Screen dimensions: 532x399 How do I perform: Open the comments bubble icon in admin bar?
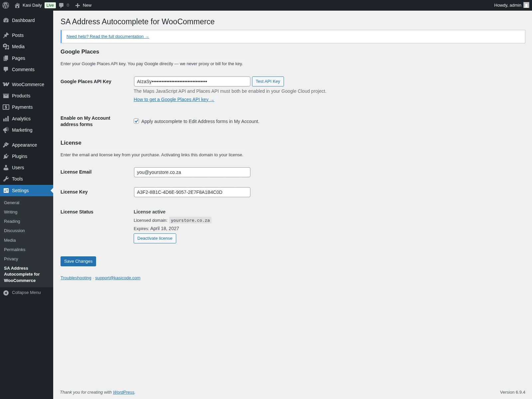click(61, 5)
